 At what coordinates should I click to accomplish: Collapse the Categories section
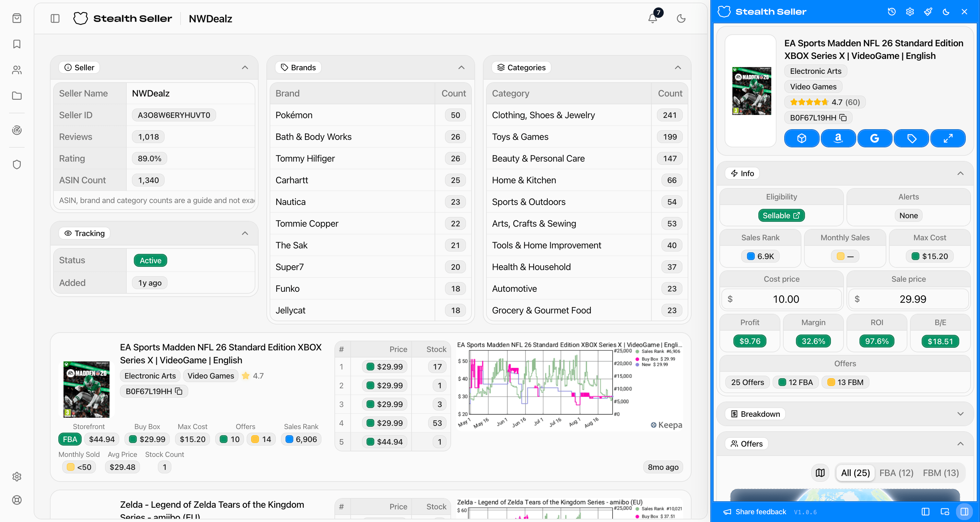[678, 68]
